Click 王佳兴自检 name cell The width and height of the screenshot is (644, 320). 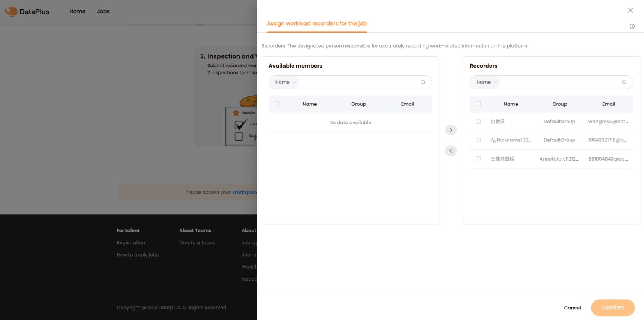(x=502, y=159)
